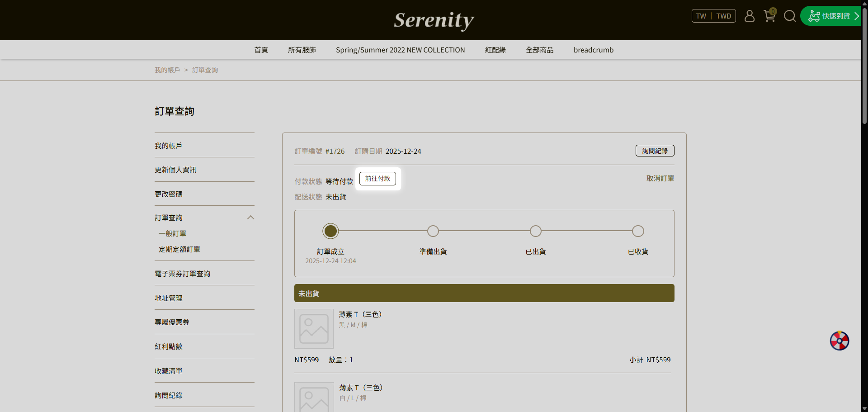Click first product image placeholder
The width and height of the screenshot is (868, 412).
click(314, 329)
